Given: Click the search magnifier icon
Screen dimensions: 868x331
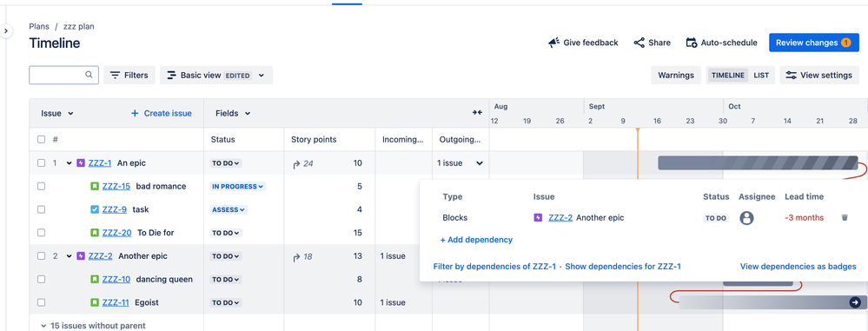Looking at the screenshot, I should click(x=89, y=75).
